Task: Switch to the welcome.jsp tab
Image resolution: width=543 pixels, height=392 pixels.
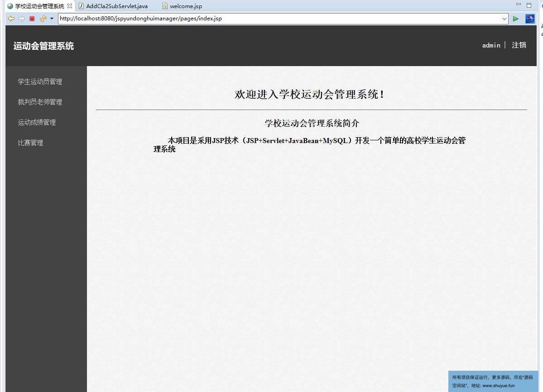Action: tap(182, 6)
